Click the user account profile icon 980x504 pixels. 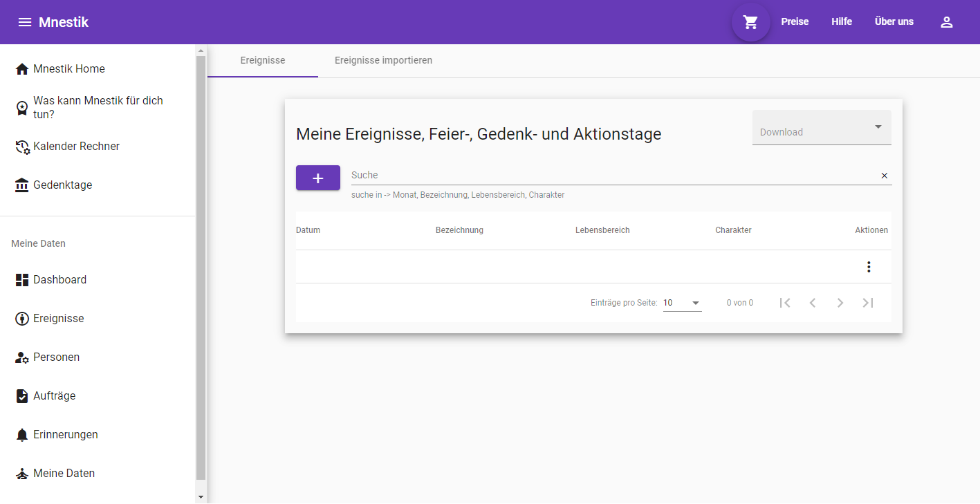pyautogui.click(x=946, y=22)
